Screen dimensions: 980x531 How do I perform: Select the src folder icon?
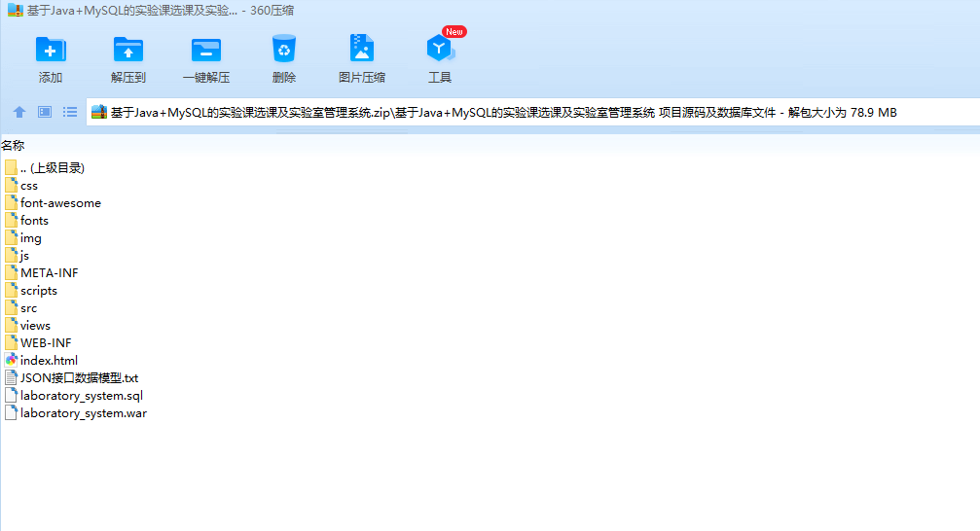click(x=11, y=307)
